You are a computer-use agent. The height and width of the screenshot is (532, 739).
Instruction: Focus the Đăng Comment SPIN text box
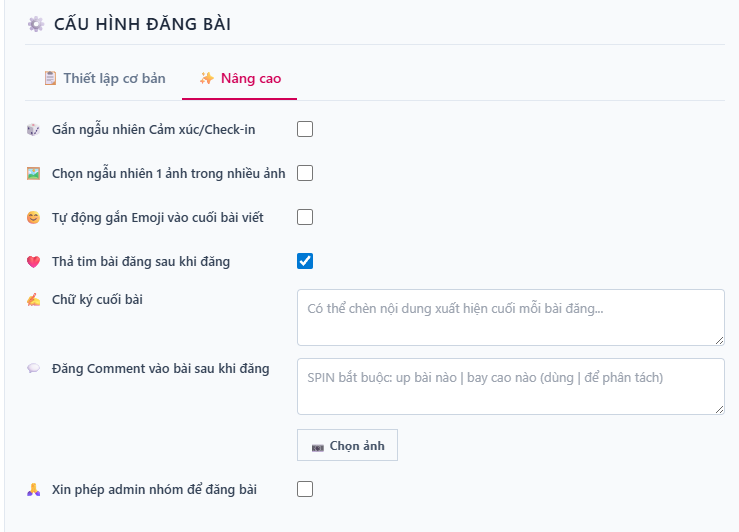click(510, 386)
